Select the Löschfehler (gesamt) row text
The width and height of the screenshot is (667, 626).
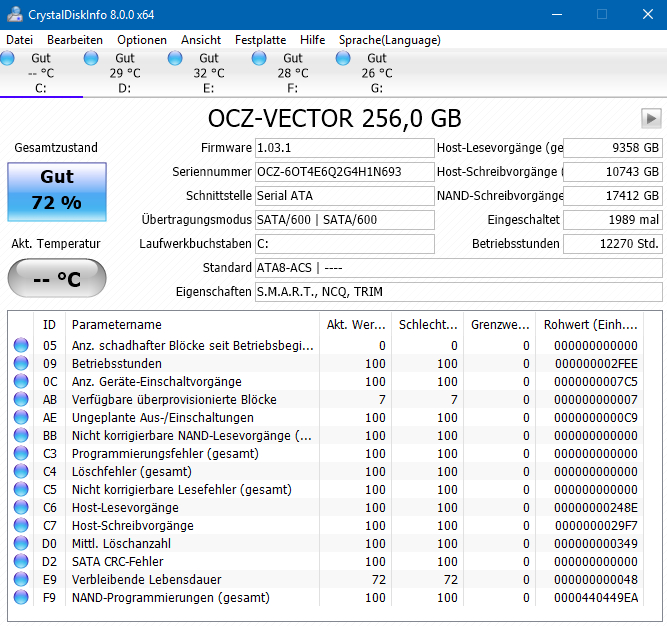[132, 472]
